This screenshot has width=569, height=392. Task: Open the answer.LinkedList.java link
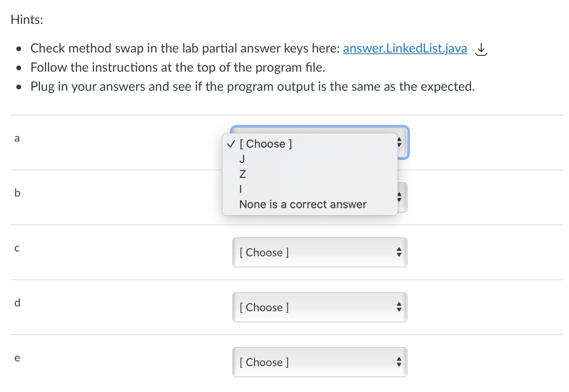405,48
